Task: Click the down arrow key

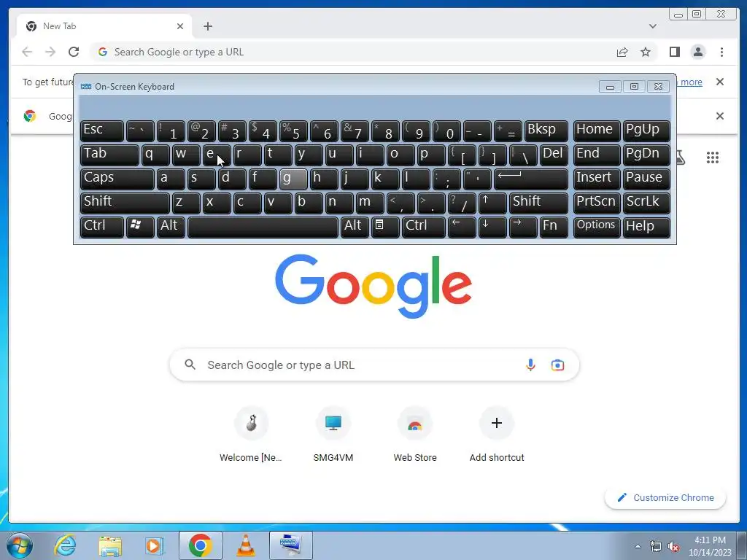Action: point(492,227)
